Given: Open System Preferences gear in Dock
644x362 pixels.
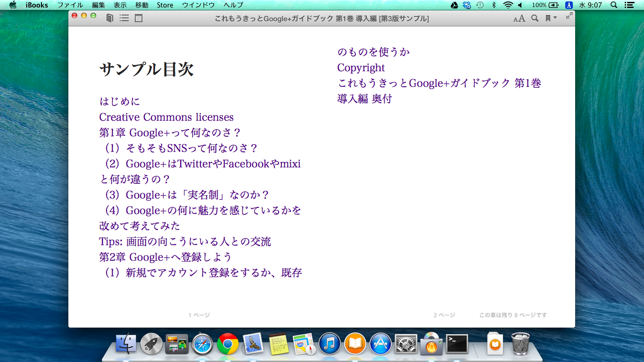Looking at the screenshot, I should (406, 344).
